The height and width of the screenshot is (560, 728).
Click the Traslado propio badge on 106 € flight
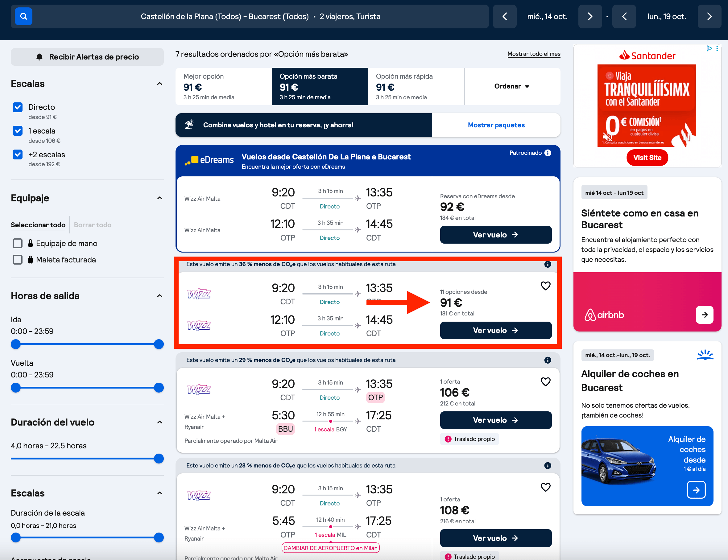click(469, 439)
